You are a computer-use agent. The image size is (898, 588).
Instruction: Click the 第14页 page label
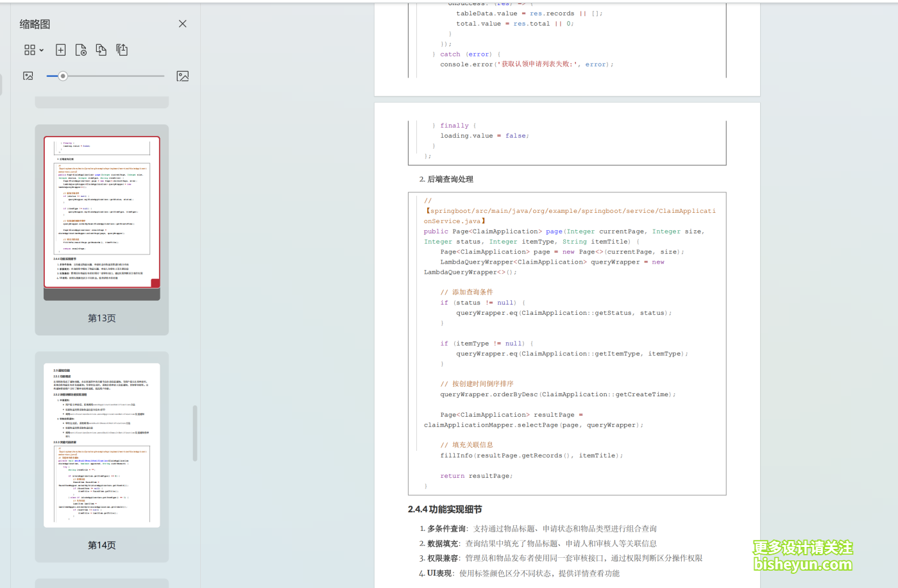tap(102, 545)
